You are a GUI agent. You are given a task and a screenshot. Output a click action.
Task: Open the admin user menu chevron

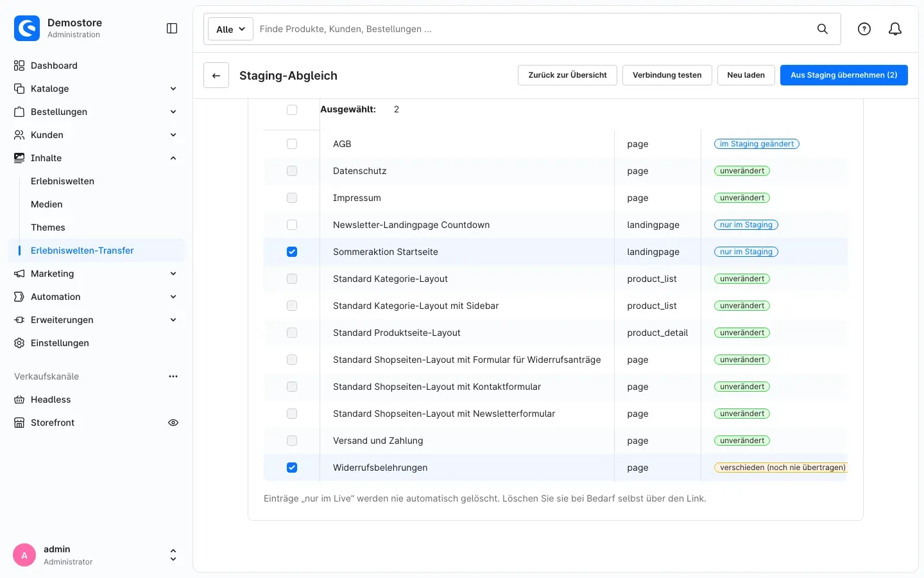coord(173,555)
